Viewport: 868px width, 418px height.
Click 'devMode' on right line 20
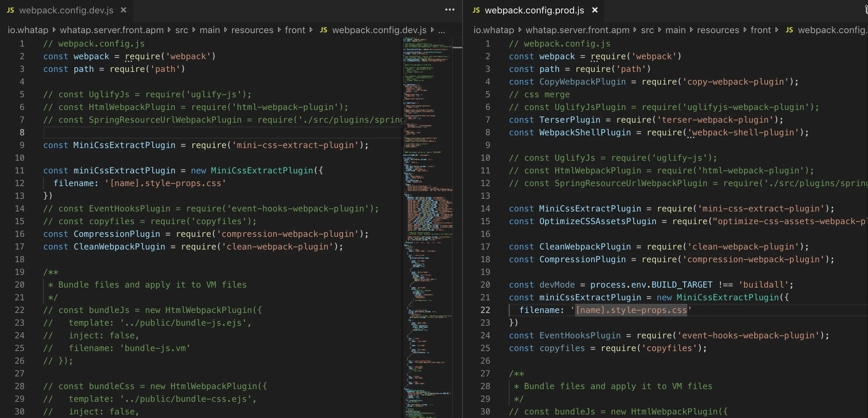(557, 284)
